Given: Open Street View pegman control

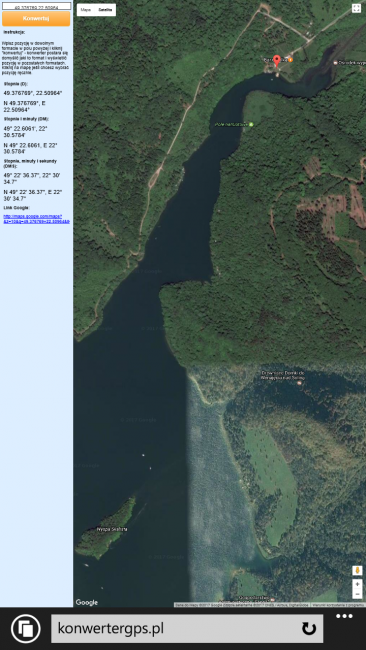Looking at the screenshot, I should coord(357,570).
